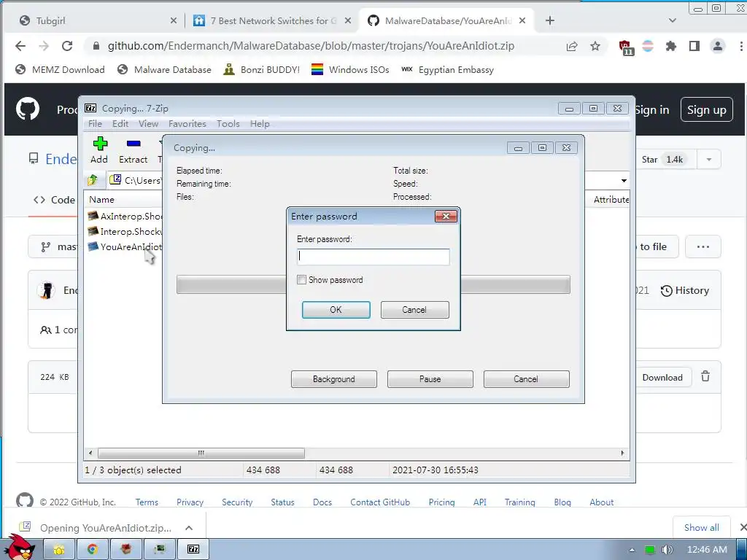Tick the Show password checkbox

tap(301, 280)
